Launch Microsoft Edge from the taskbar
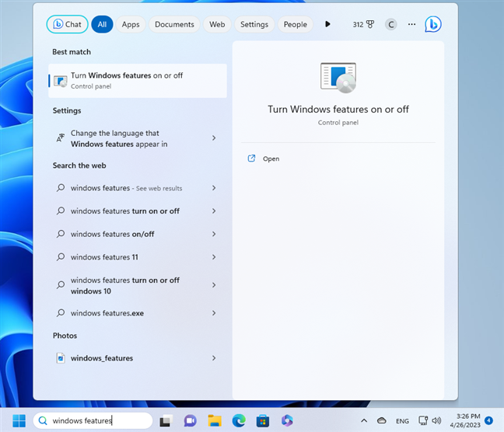This screenshot has height=432, width=504. [239, 420]
